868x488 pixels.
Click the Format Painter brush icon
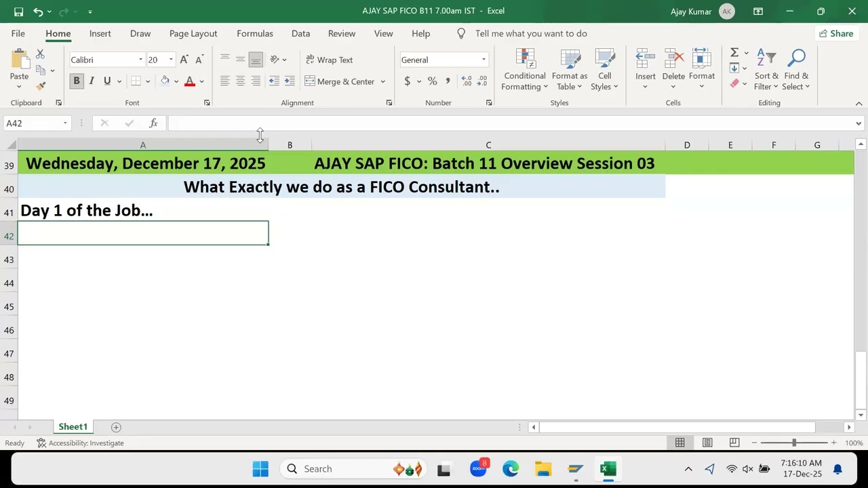pos(41,86)
